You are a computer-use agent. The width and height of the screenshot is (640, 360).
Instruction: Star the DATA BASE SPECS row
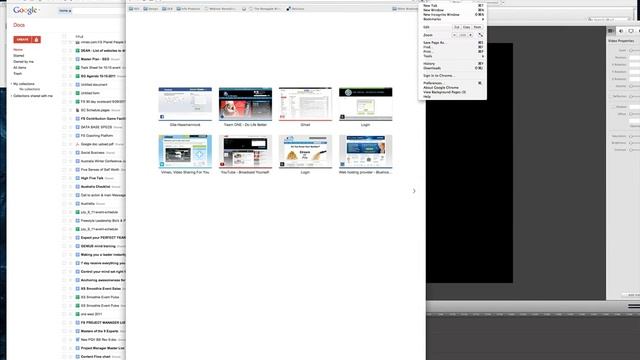[x=70, y=127]
